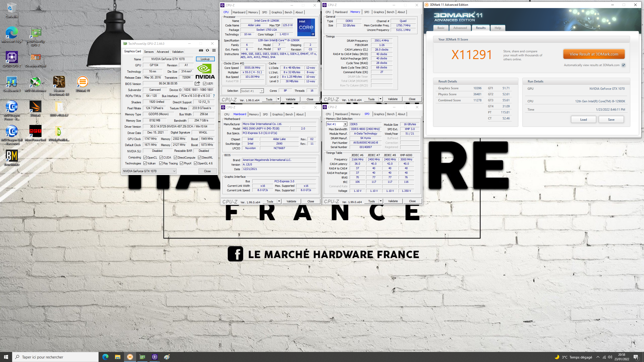
Task: Toggle PhysX checkbox
Action: [x=181, y=163]
